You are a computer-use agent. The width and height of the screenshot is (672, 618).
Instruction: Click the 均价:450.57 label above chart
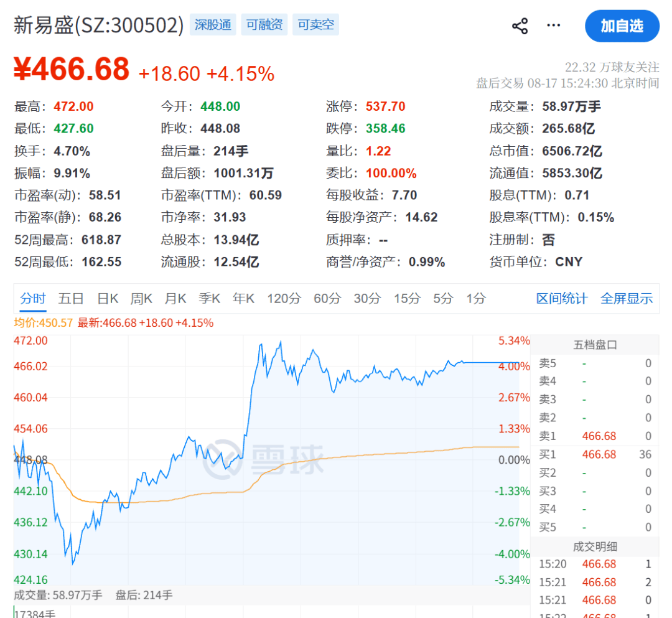coord(43,323)
